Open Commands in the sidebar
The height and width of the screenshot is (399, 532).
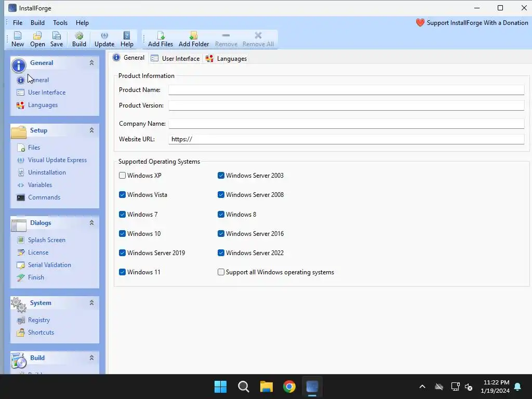(38, 197)
